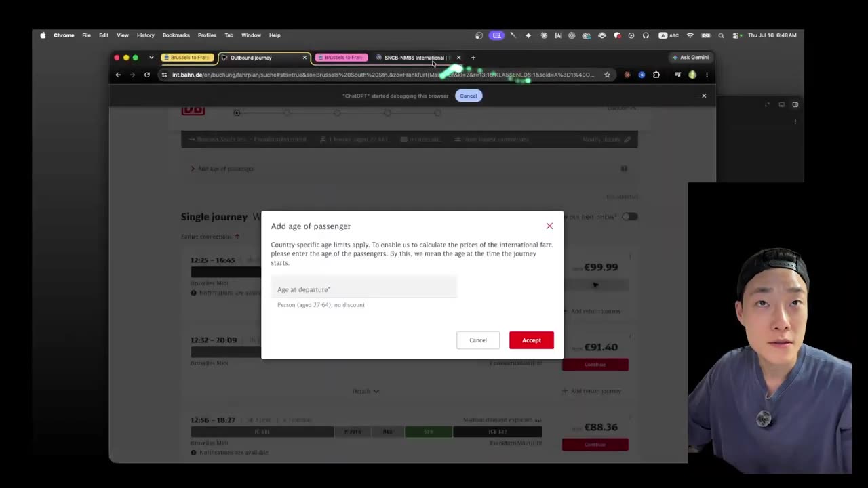Screen dimensions: 868x488
Task: Close the SNCB-NMBS international tab
Action: coord(458,58)
